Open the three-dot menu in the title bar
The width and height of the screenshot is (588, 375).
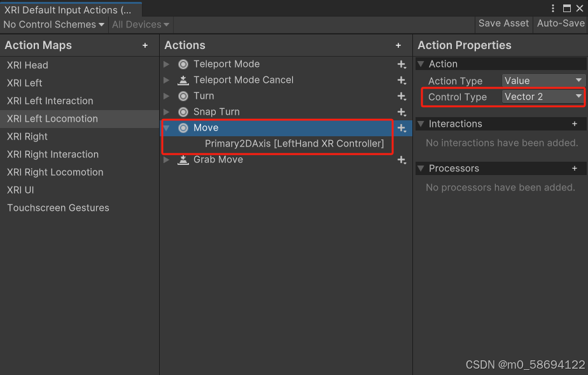coord(553,8)
